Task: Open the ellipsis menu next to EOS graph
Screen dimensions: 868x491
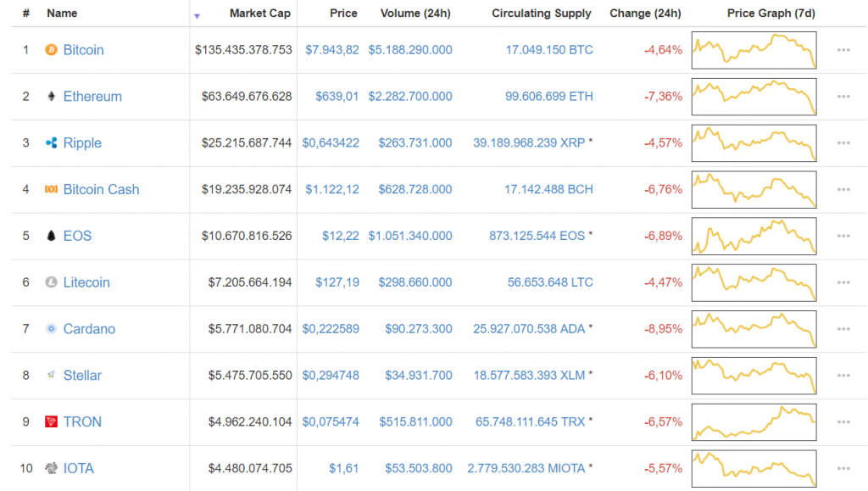Action: click(x=843, y=236)
